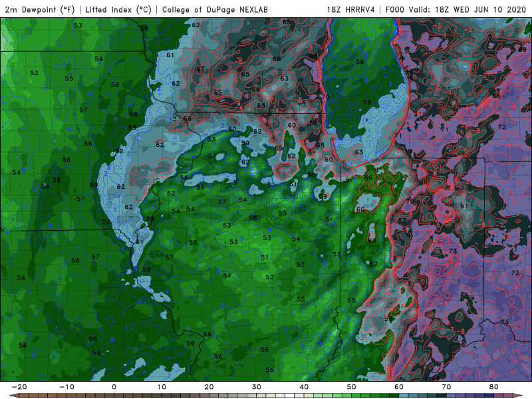Viewport: 532px width, 399px height.
Task: Click the "2m Dewpoint (°F)" title text
Action: point(40,9)
